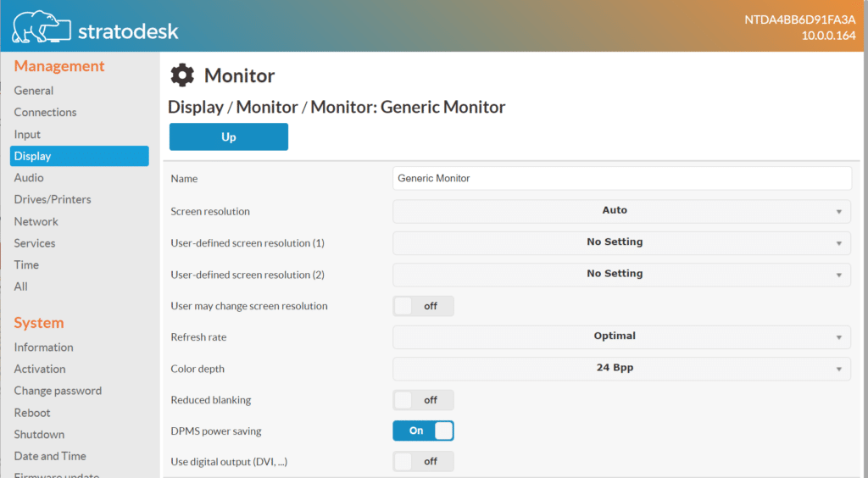Select Reboot in System menu

[32, 413]
